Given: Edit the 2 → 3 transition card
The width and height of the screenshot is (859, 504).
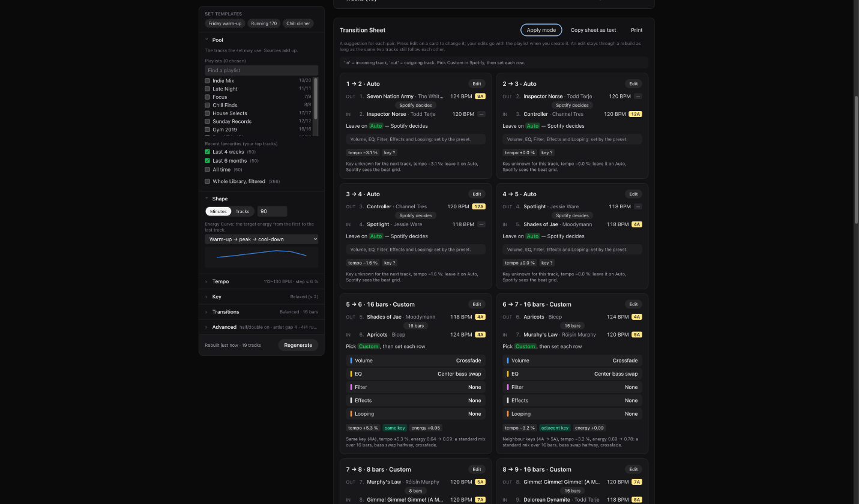Looking at the screenshot, I should point(633,84).
